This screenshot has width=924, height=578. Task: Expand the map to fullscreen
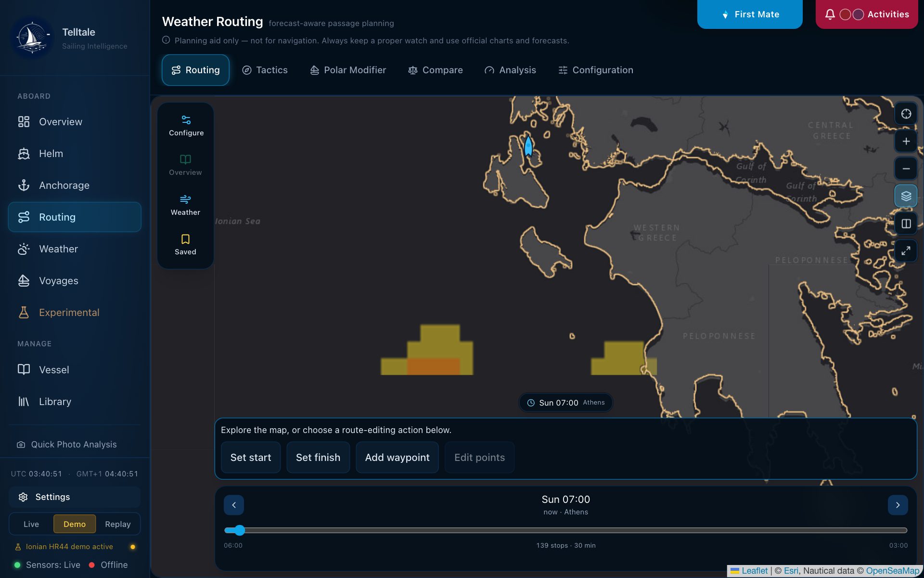tap(906, 251)
